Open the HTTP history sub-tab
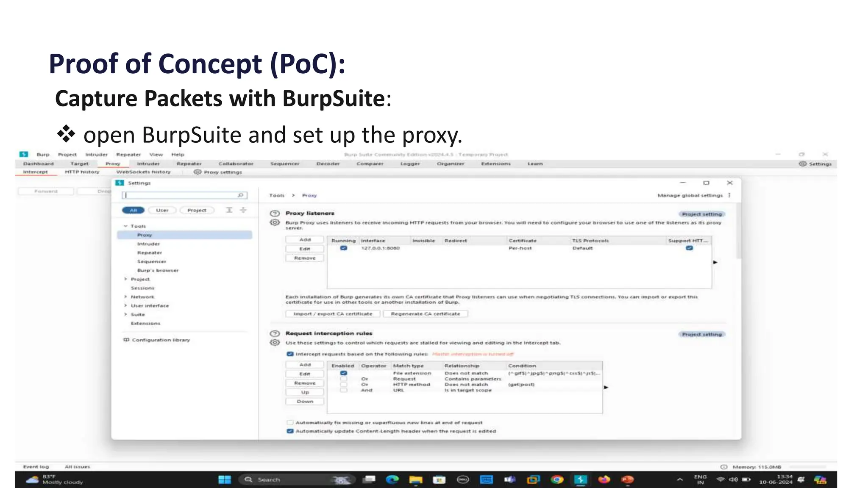The width and height of the screenshot is (868, 488). tap(82, 172)
